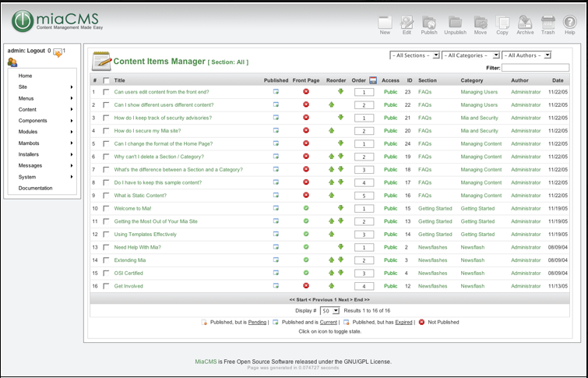Move up the Get Involved item
Image resolution: width=588 pixels, height=378 pixels.
331,286
